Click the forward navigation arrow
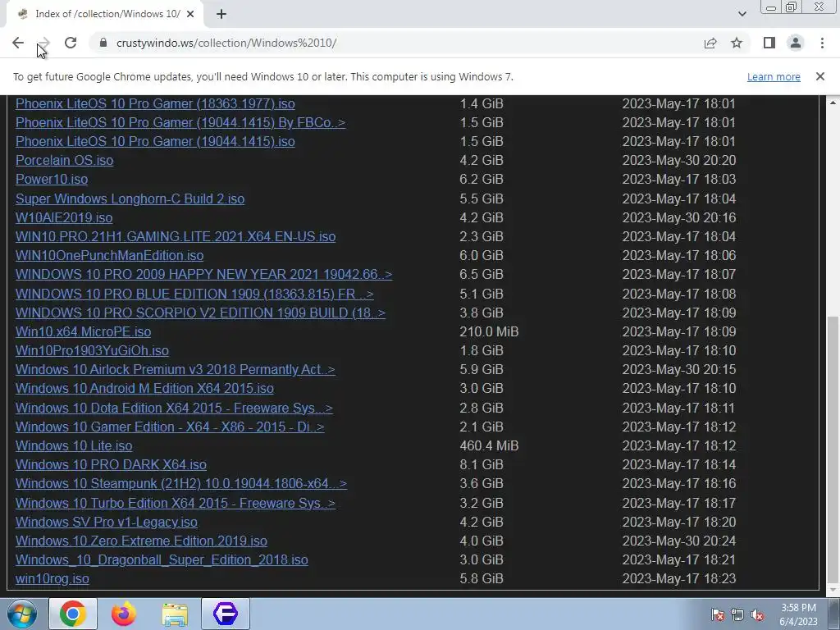 pyautogui.click(x=44, y=43)
